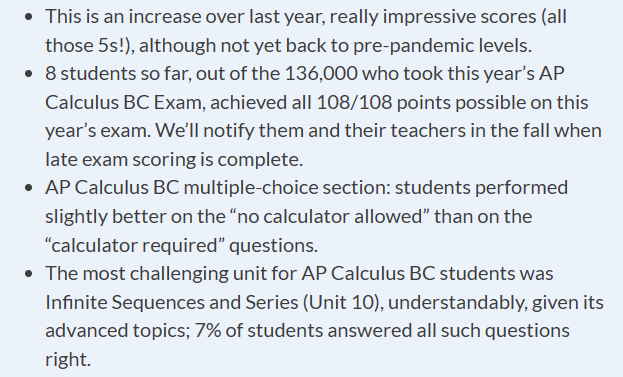Click the phrase "pre-pandemic levels"
The width and height of the screenshot is (623, 377).
(x=442, y=46)
